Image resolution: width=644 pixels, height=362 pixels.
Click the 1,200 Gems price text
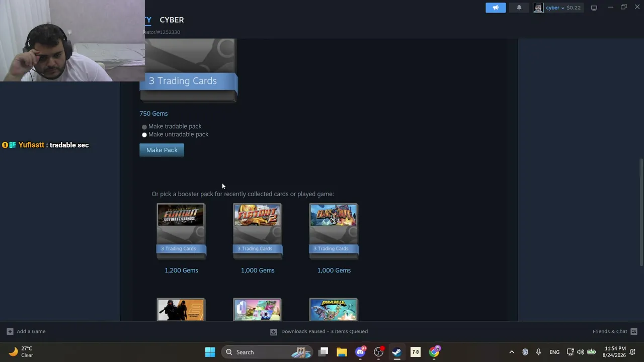coord(181,270)
